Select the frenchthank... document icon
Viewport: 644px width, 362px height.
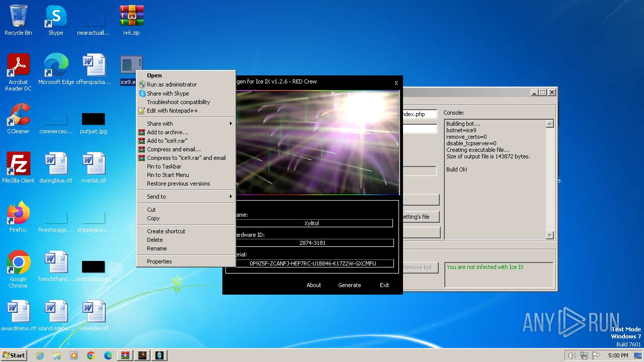pos(56,266)
